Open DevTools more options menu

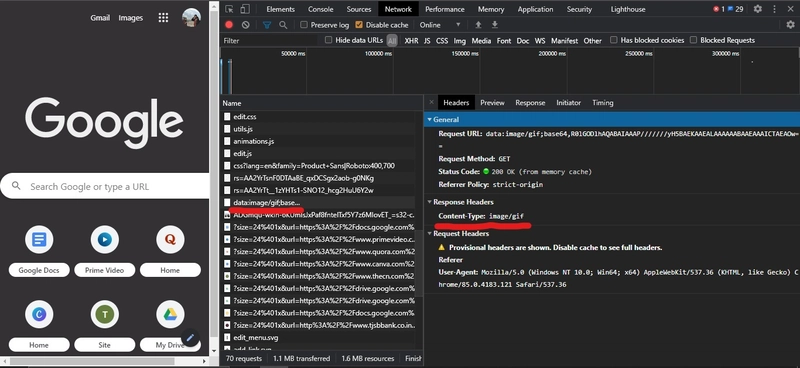coord(774,9)
